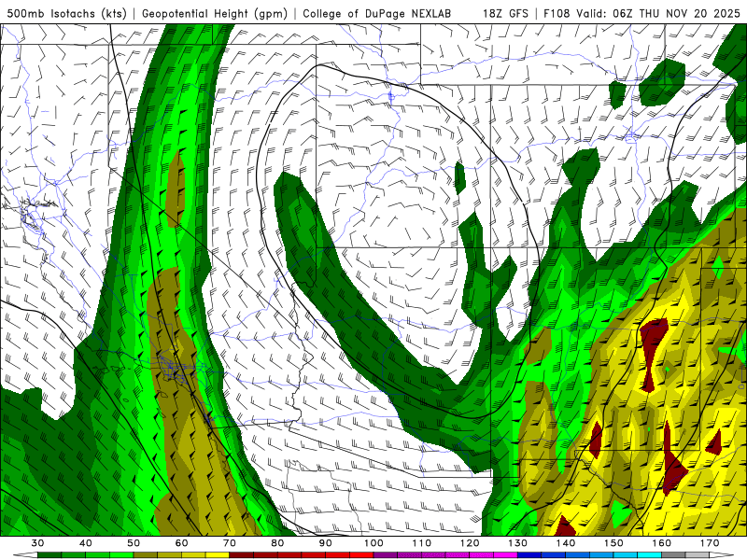Select the bright magenta swatch just before 130

pyautogui.click(x=505, y=554)
